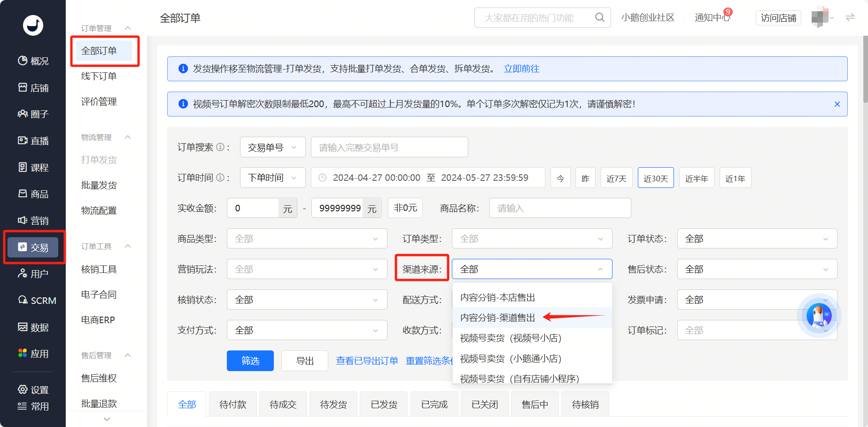Switch to the 售后中 orders tab
The height and width of the screenshot is (427, 868).
click(x=535, y=404)
